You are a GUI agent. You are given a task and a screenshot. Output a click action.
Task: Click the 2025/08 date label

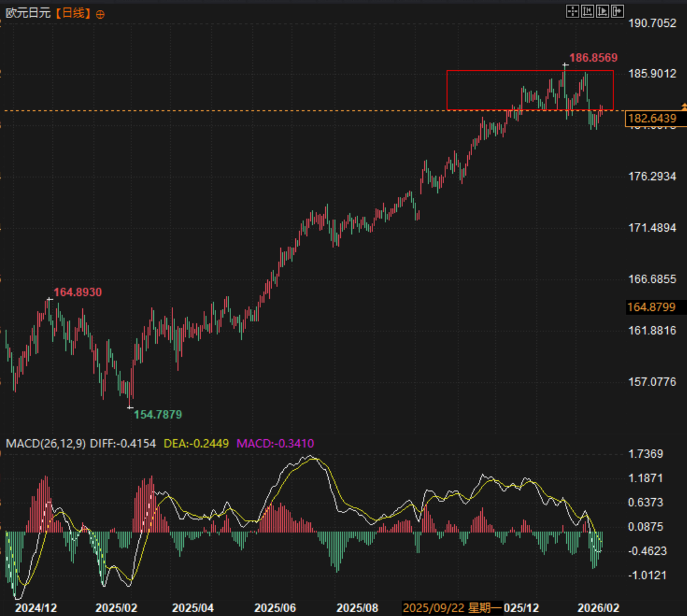click(357, 608)
